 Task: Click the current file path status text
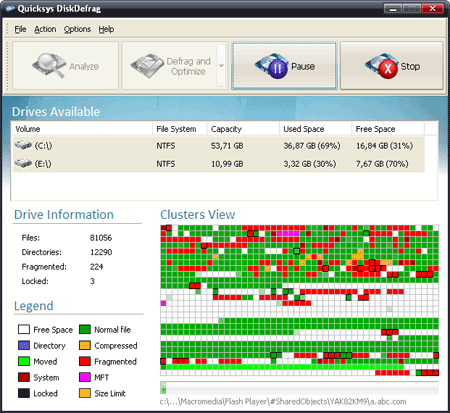(283, 401)
